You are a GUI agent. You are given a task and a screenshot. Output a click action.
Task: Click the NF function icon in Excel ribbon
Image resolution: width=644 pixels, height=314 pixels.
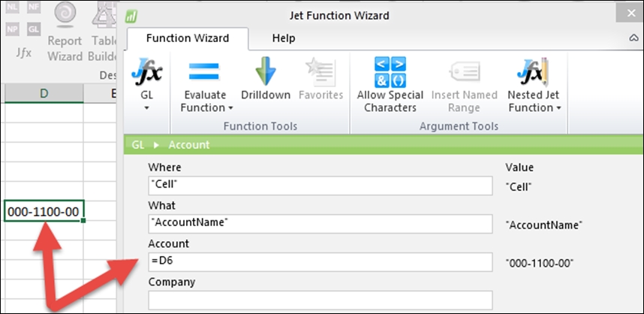click(x=34, y=7)
